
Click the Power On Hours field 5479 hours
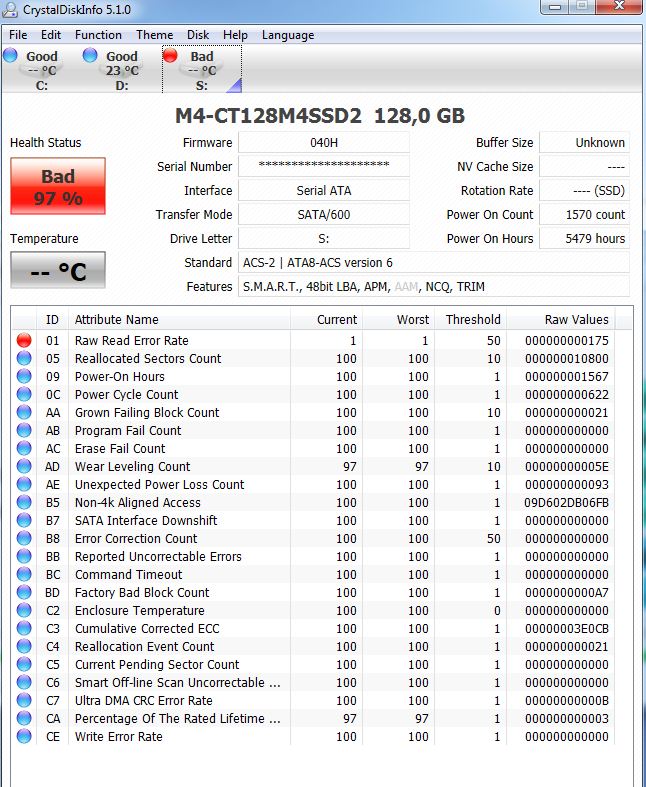[584, 238]
